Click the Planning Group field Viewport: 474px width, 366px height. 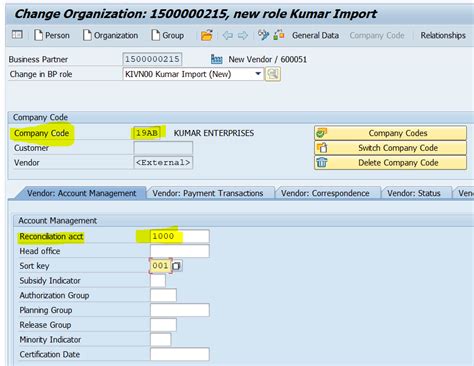[x=180, y=310]
